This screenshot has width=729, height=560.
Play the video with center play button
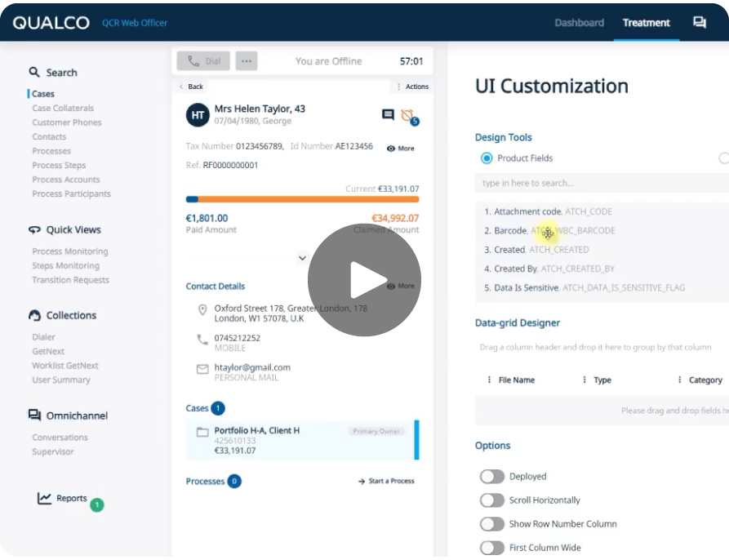(364, 280)
